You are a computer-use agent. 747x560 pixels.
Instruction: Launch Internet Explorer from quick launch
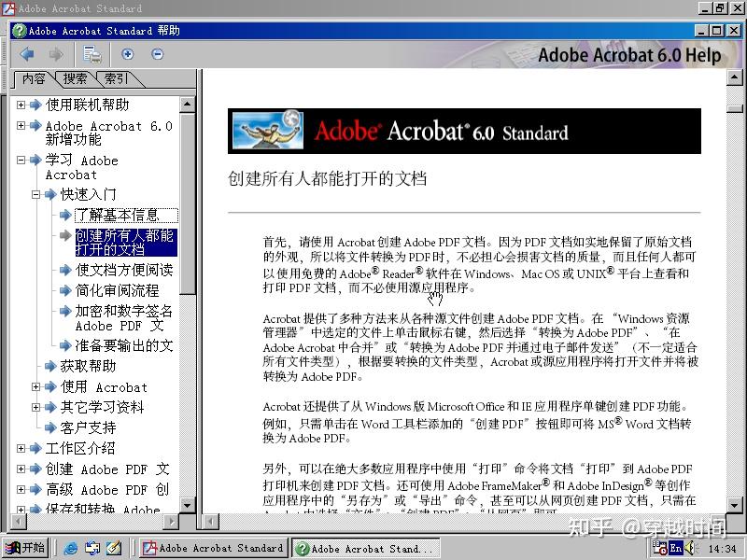(x=70, y=549)
